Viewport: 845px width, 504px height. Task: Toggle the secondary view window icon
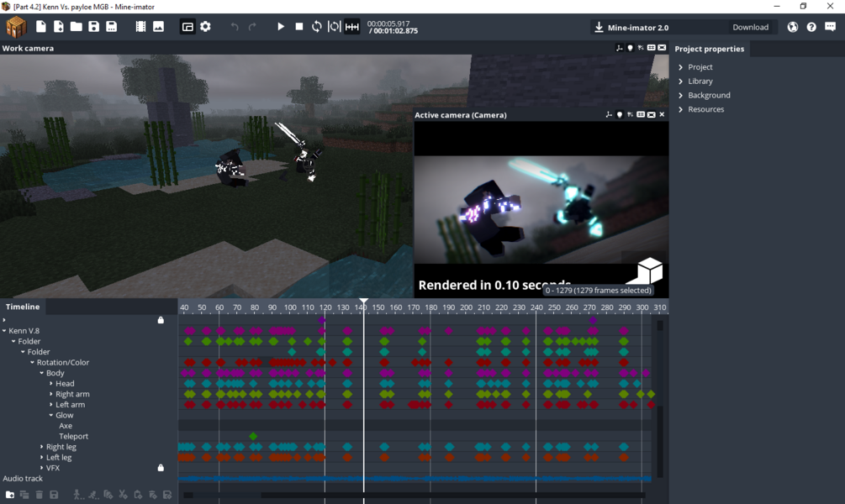187,26
